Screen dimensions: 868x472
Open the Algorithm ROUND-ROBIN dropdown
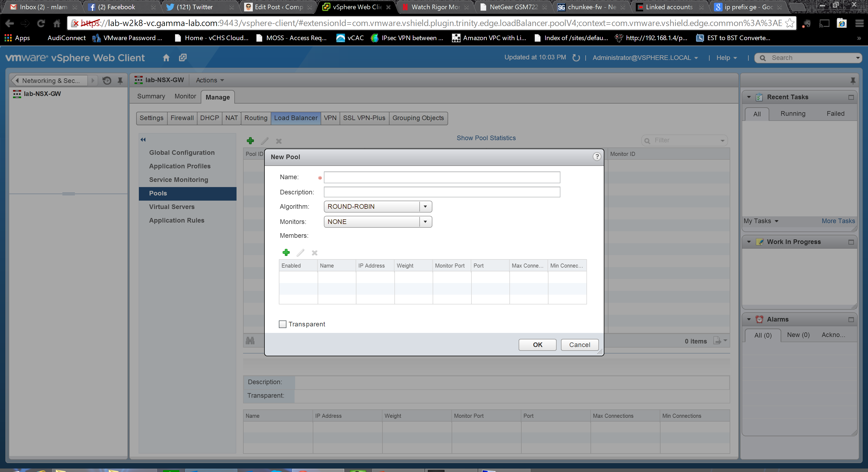425,206
